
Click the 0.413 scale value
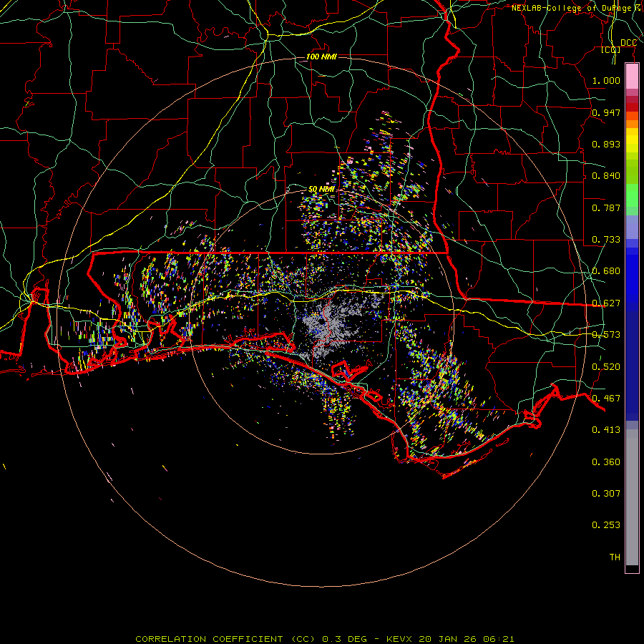(x=605, y=430)
